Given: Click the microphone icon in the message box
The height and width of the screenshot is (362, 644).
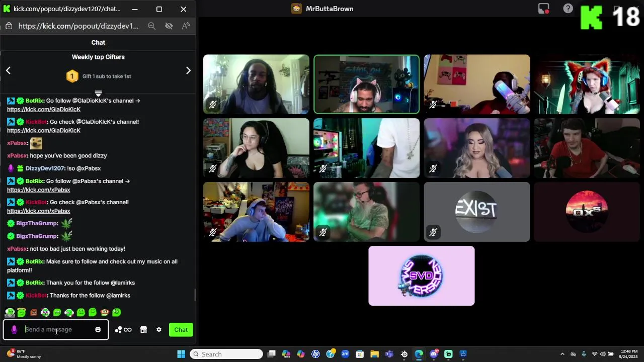Looking at the screenshot, I should [x=14, y=329].
